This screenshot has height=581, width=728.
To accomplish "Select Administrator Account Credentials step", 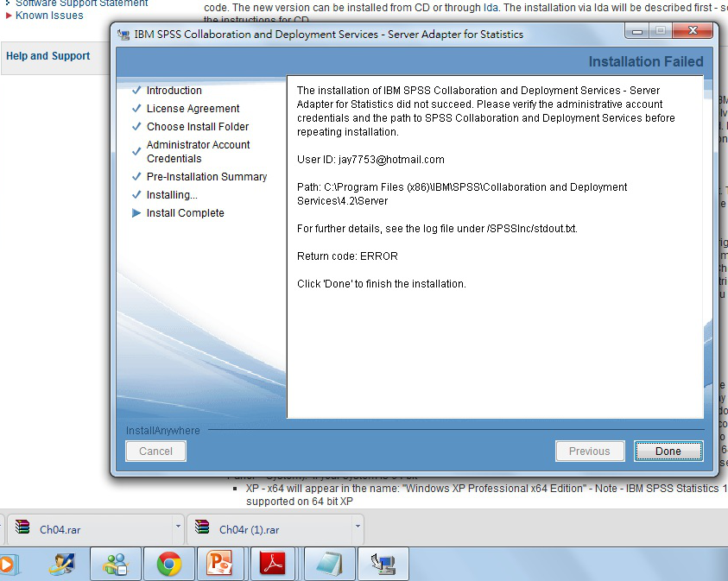I will (x=199, y=152).
